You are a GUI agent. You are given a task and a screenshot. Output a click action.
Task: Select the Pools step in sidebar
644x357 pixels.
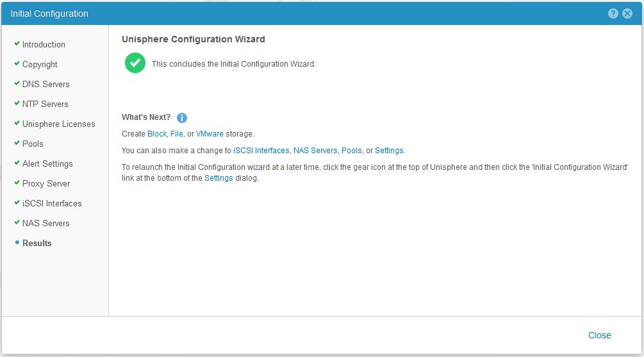click(33, 144)
